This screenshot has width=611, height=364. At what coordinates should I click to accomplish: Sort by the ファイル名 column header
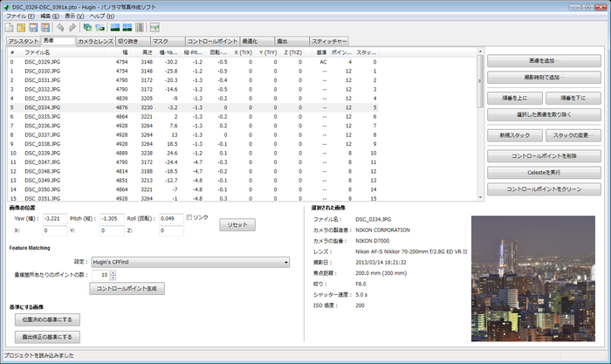tap(65, 52)
